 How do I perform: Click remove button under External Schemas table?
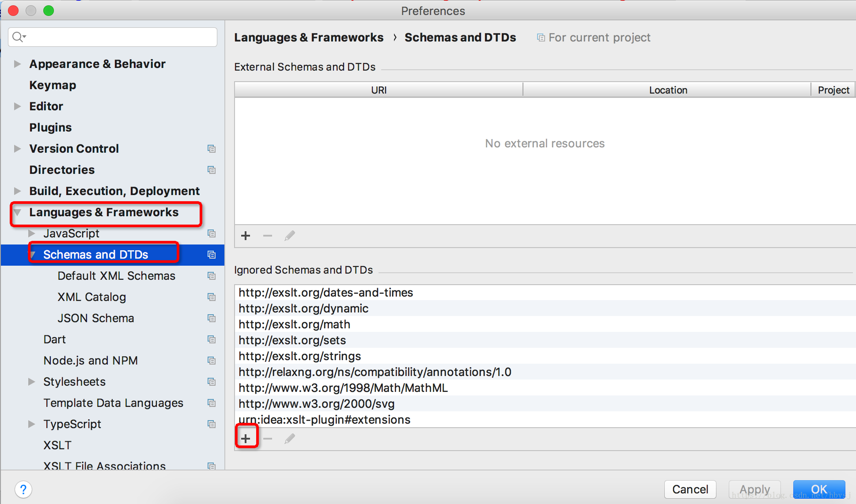(268, 236)
